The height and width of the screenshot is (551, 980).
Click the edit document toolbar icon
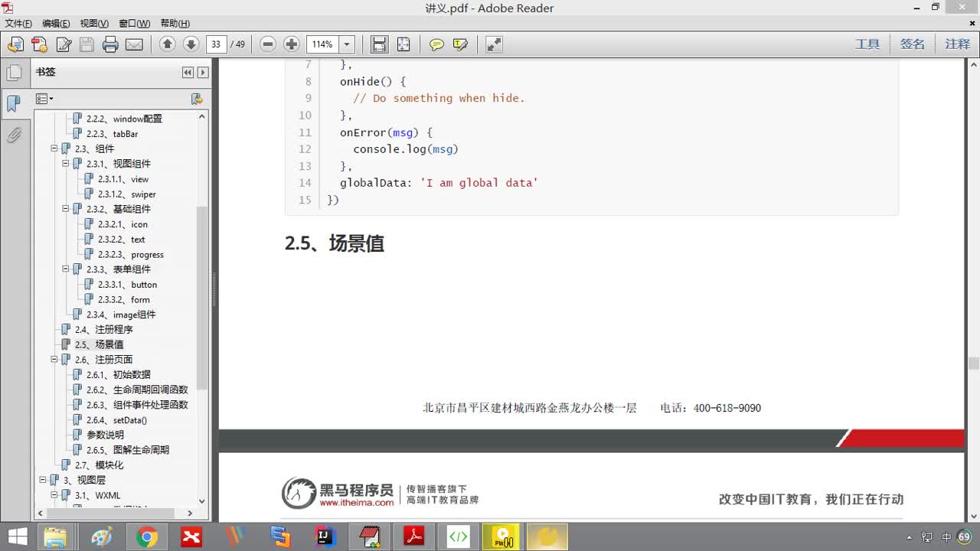(64, 44)
